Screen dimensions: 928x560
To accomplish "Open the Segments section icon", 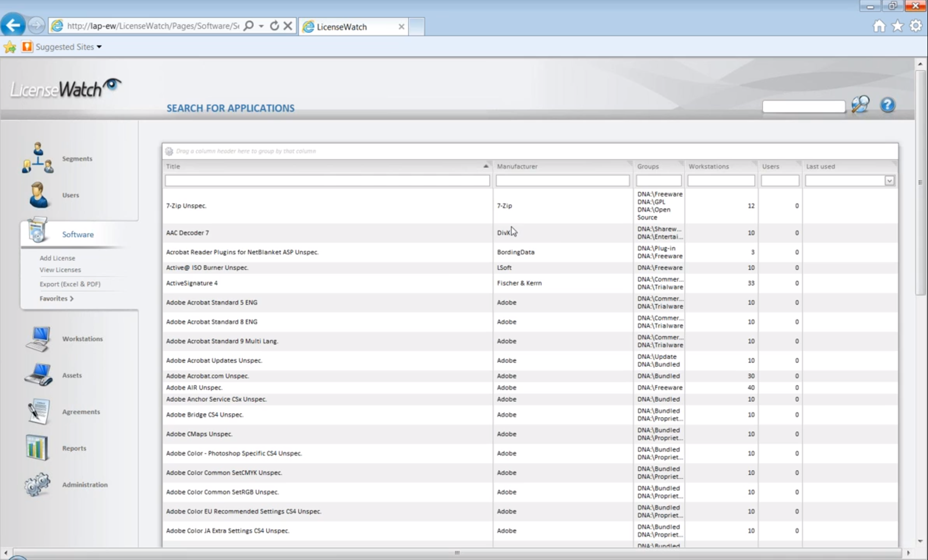I will tap(37, 158).
